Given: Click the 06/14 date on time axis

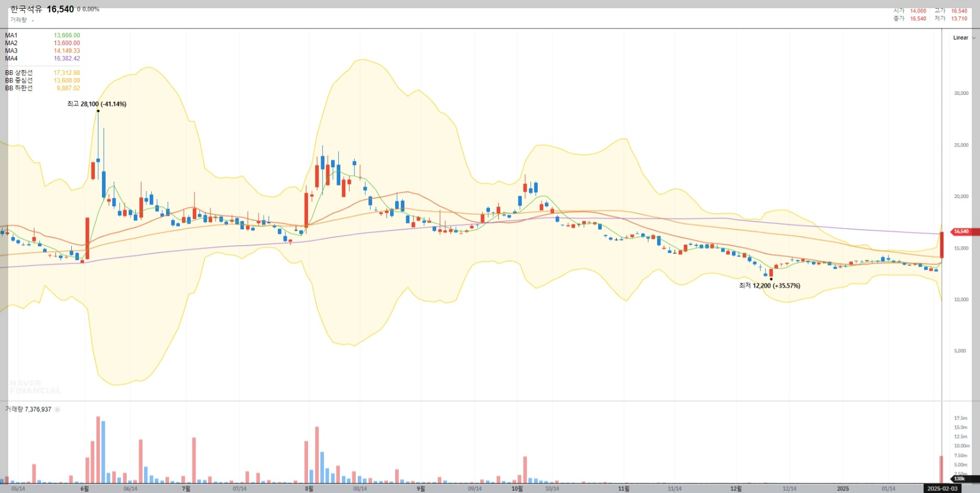Looking at the screenshot, I should click(x=130, y=489).
